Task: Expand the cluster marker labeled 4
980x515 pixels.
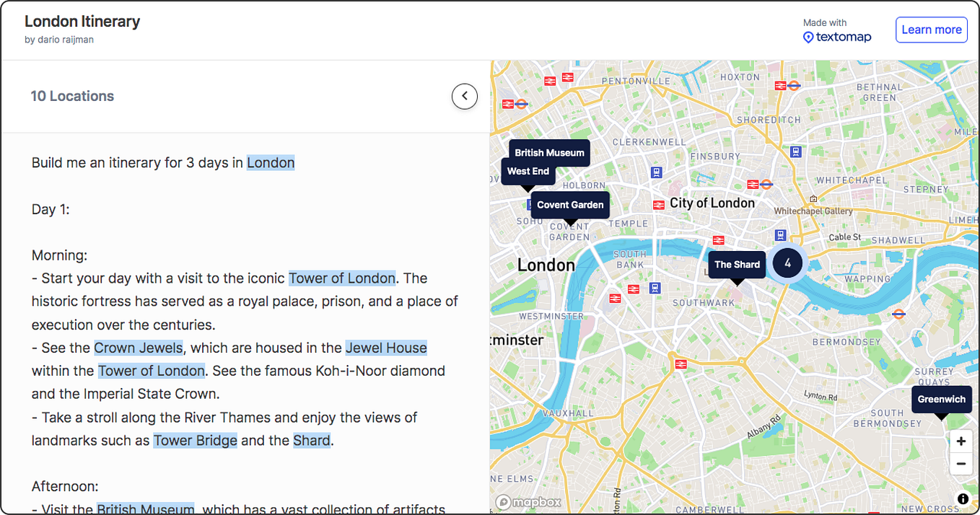Action: point(787,263)
